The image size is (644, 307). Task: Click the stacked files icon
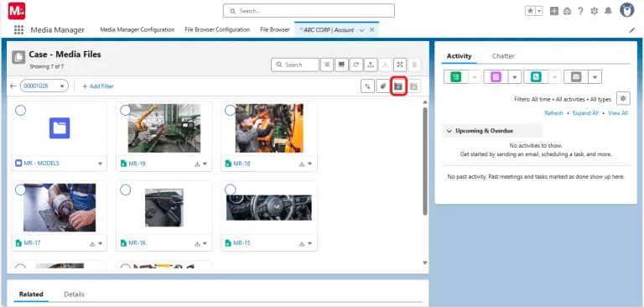382,86
